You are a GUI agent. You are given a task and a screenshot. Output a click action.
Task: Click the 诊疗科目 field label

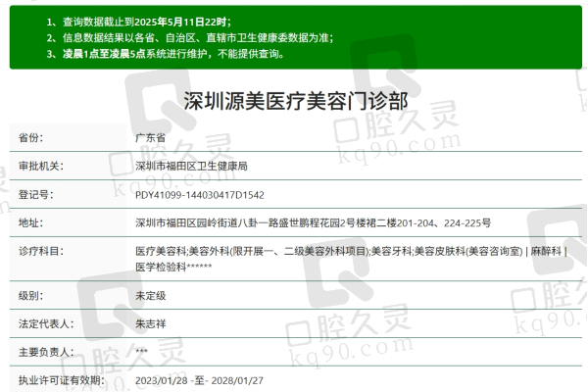coord(41,251)
